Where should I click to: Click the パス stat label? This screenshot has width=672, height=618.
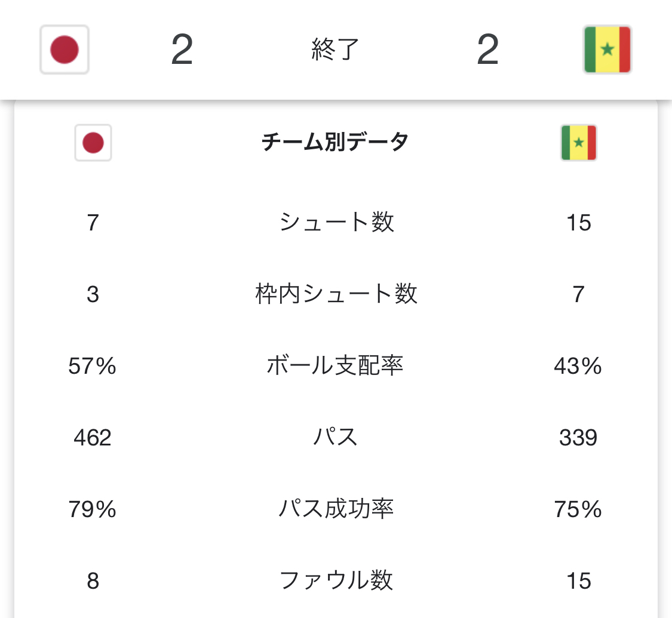coord(336,438)
